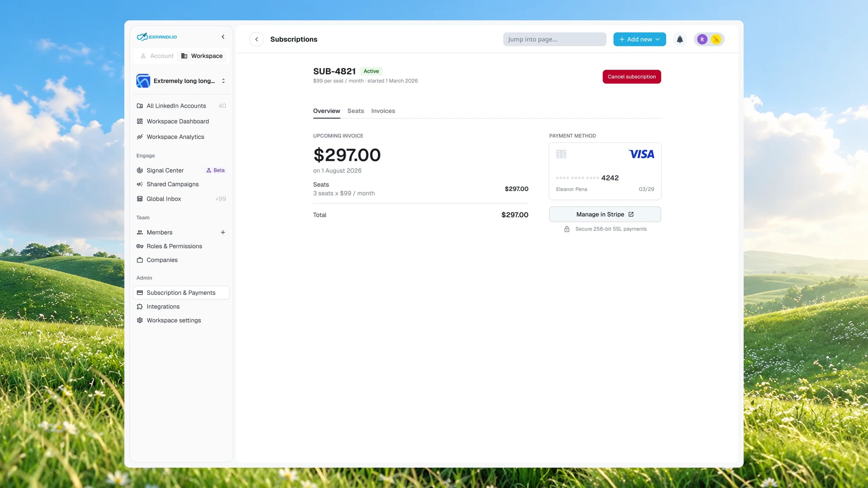This screenshot has height=488, width=868.
Task: Click the Active status badge
Action: (x=371, y=71)
